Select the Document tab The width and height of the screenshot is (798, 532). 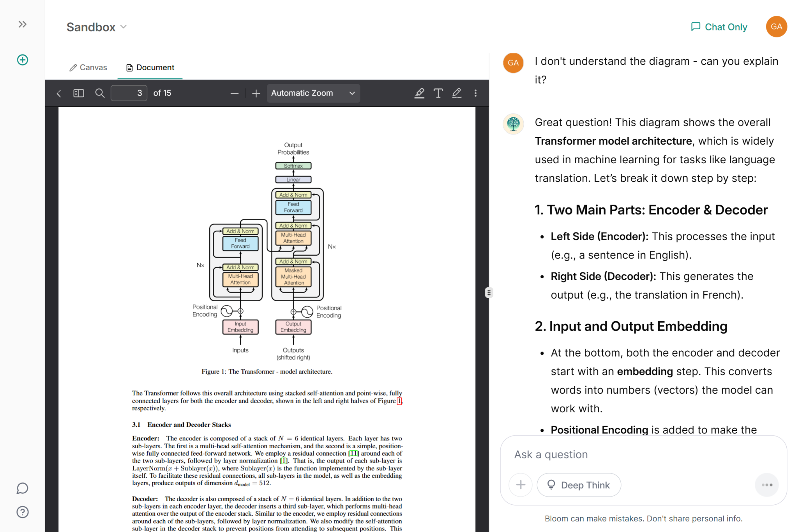150,67
